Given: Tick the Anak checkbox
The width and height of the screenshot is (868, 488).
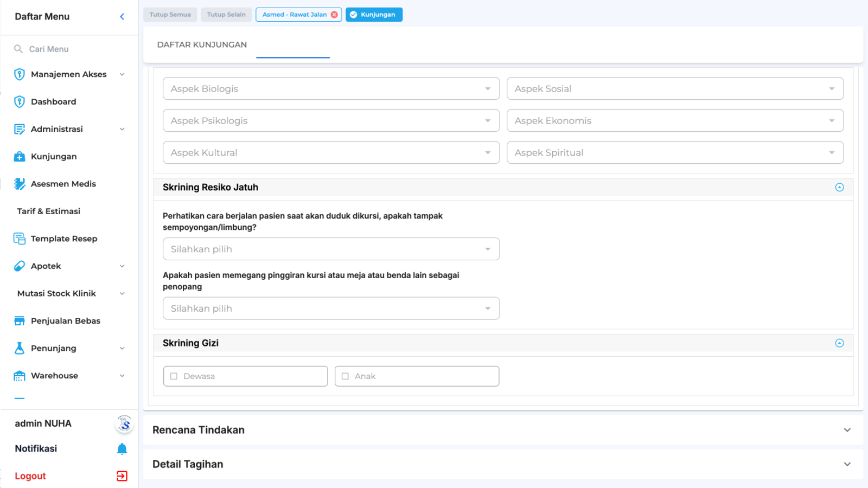Looking at the screenshot, I should click(345, 376).
